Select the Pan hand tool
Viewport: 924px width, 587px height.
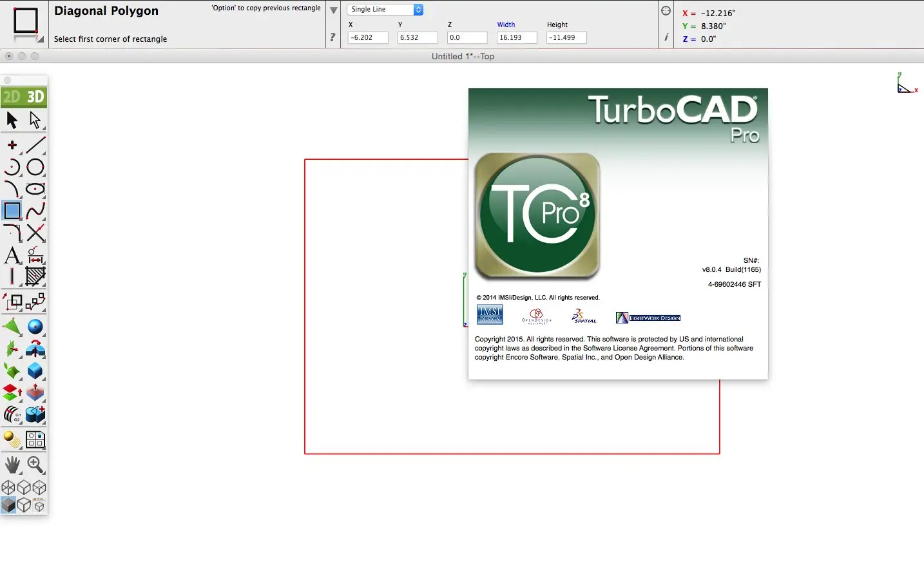12,465
